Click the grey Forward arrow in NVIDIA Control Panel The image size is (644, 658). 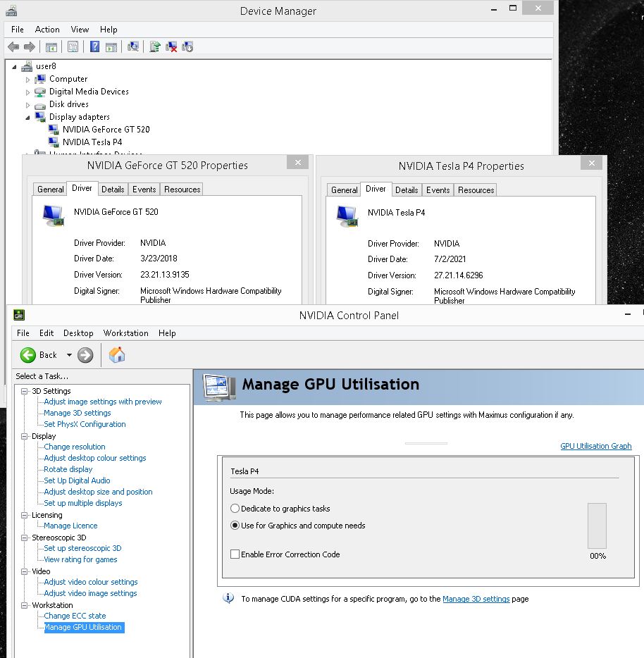(85, 355)
